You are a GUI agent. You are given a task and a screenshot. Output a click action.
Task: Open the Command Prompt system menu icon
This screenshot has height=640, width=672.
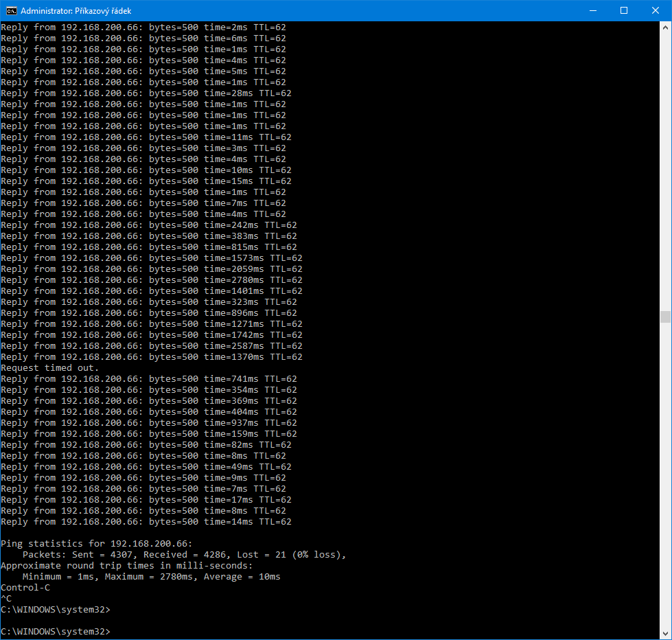11,10
